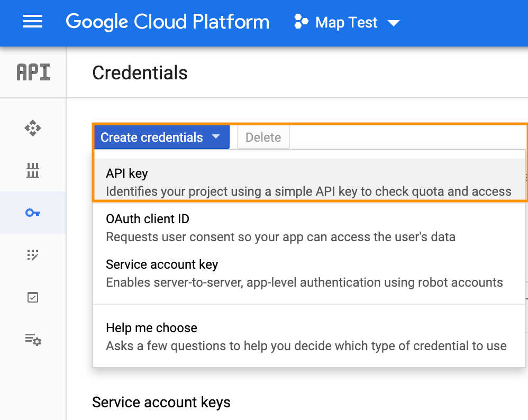The width and height of the screenshot is (528, 420).
Task: Open the OAuth consent screen sidebar icon
Action: 33,255
